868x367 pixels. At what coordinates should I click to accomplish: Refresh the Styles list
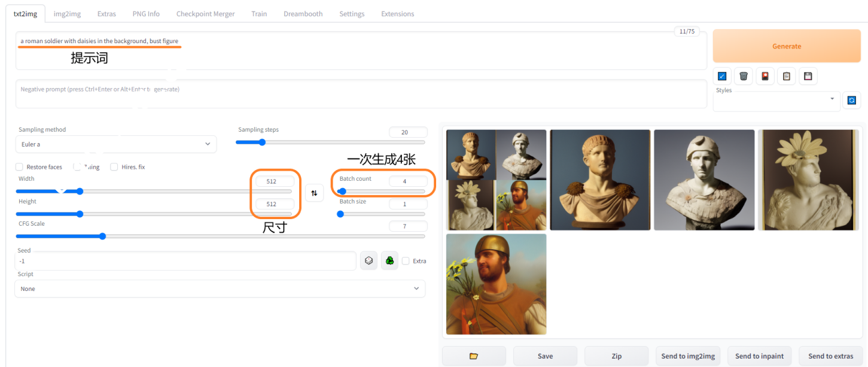click(851, 100)
